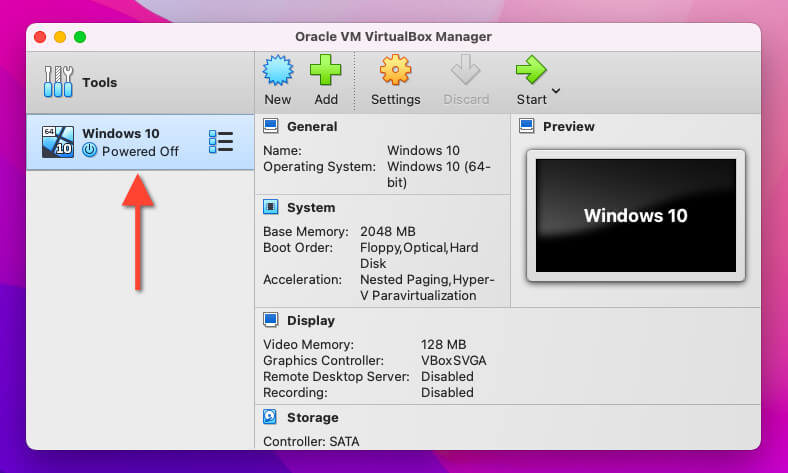
Task: Click the Nested Paging acceleration value
Action: 427,288
